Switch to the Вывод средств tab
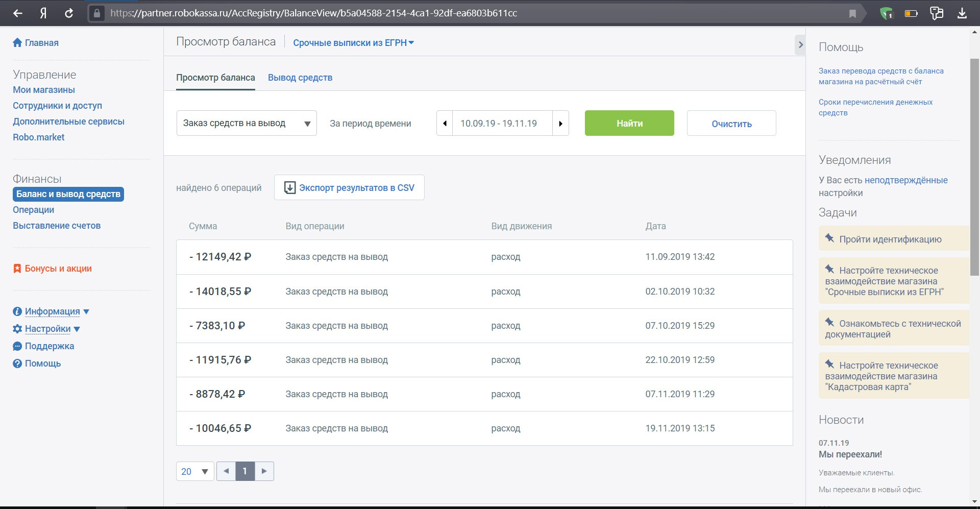Screen dimensions: 980x509 [x=300, y=78]
